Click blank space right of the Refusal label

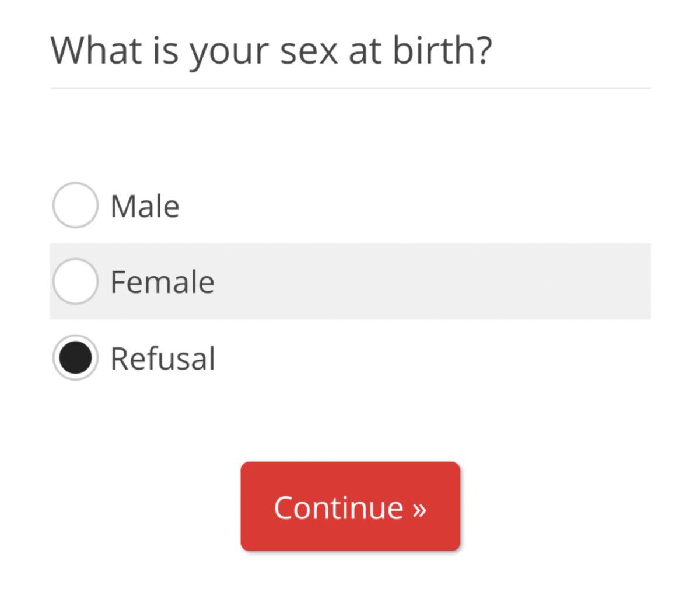[x=408, y=358]
